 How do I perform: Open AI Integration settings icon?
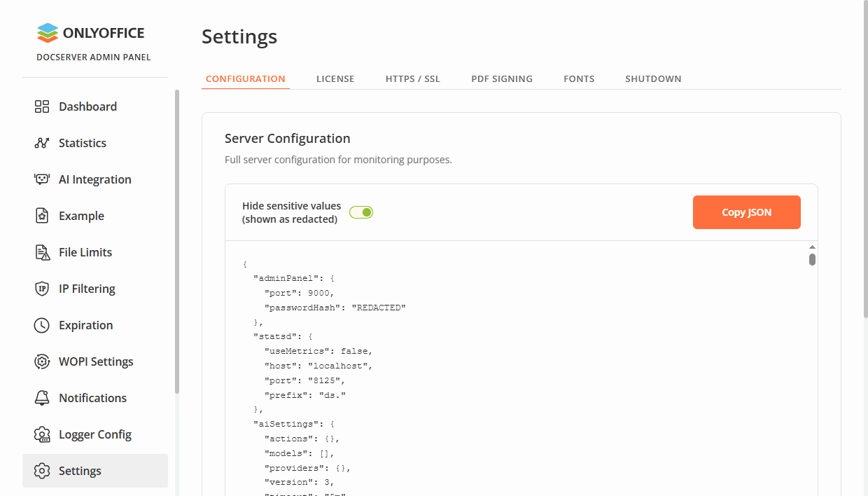pyautogui.click(x=40, y=179)
